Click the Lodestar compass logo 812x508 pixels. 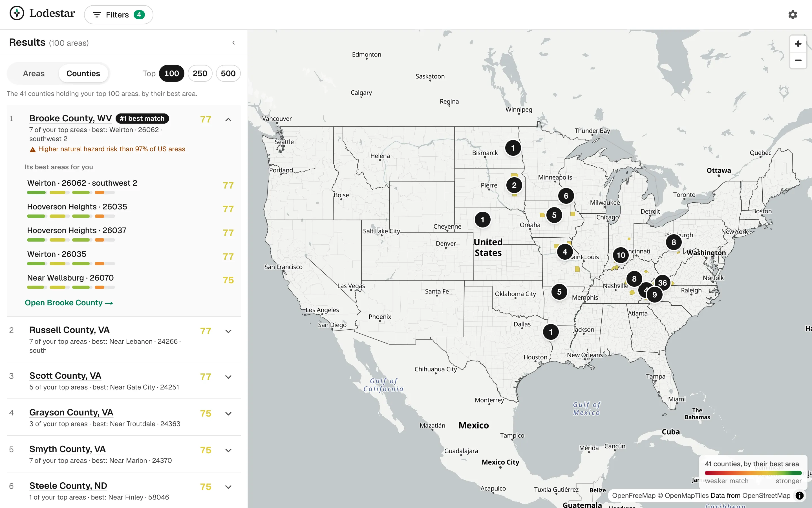point(17,14)
